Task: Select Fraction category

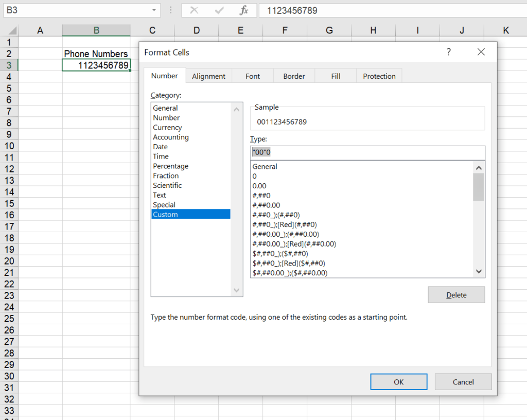Action: [x=191, y=176]
